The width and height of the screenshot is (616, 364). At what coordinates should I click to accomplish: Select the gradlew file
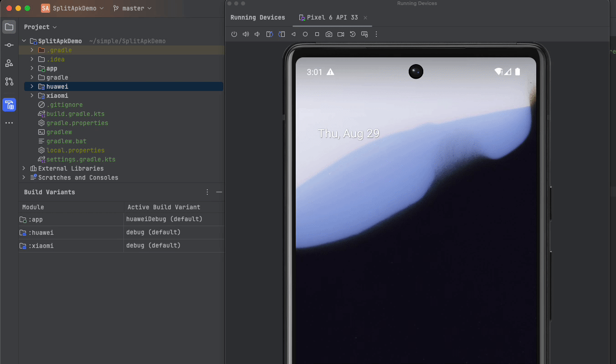tap(59, 132)
